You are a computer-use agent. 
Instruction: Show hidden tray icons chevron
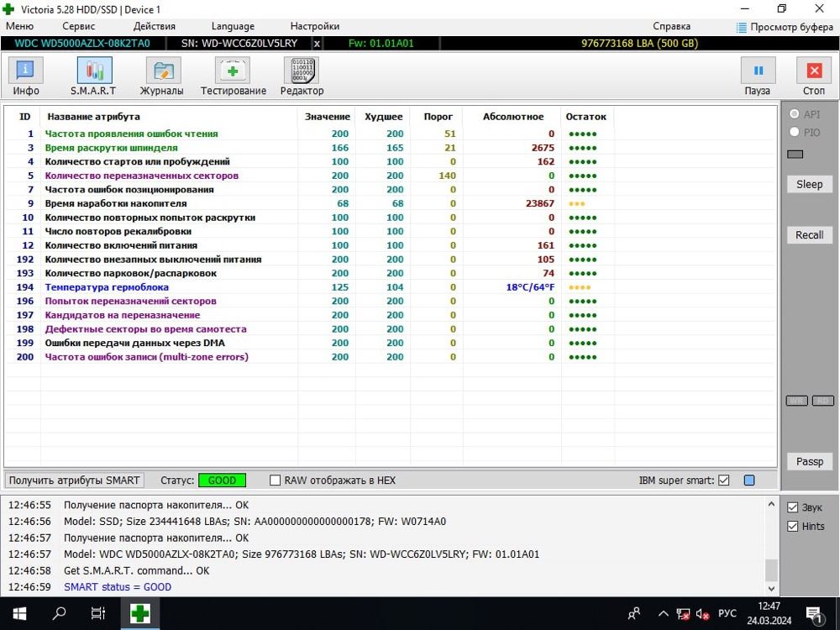pos(664,614)
